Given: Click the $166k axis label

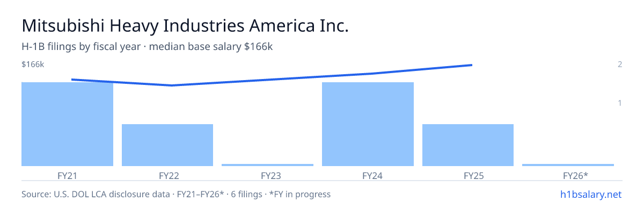Looking at the screenshot, I should 33,64.
